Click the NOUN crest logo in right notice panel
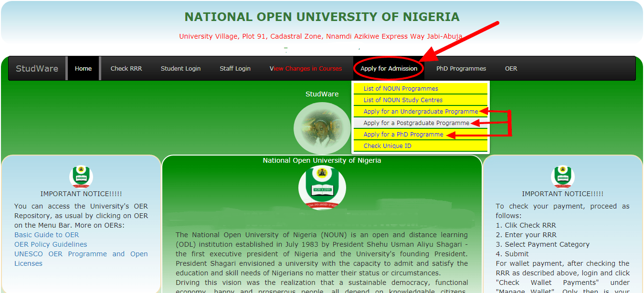This screenshot has height=293, width=644. point(562,177)
